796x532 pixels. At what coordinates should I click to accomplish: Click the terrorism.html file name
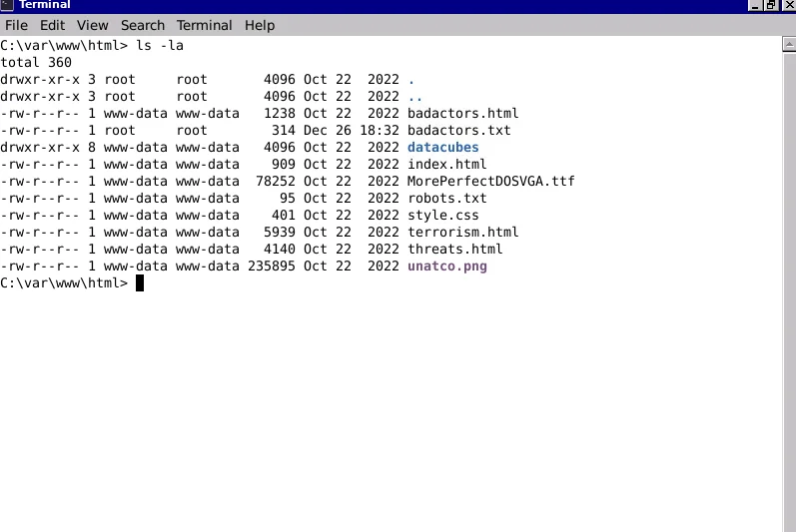(x=462, y=233)
